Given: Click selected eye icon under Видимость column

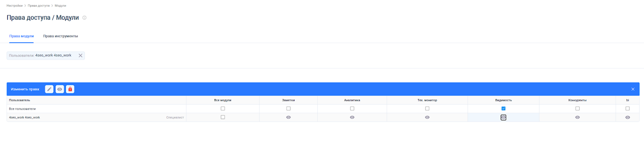Looking at the screenshot, I should point(503,118).
